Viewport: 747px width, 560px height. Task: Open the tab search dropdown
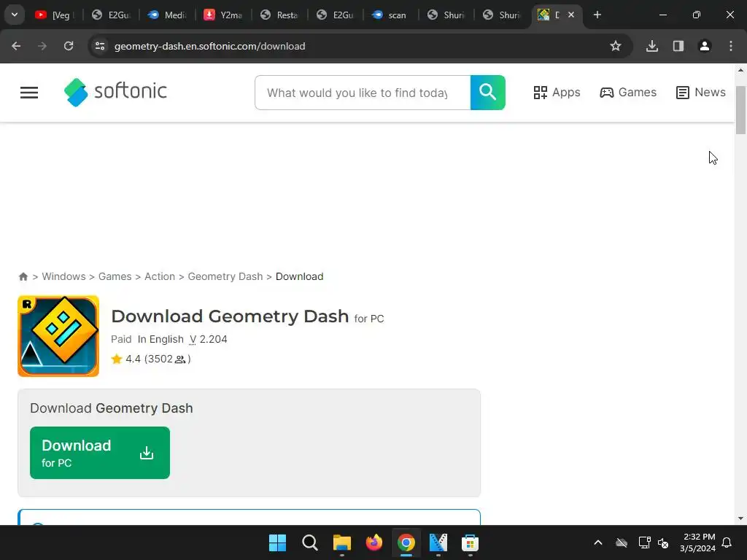(15, 15)
